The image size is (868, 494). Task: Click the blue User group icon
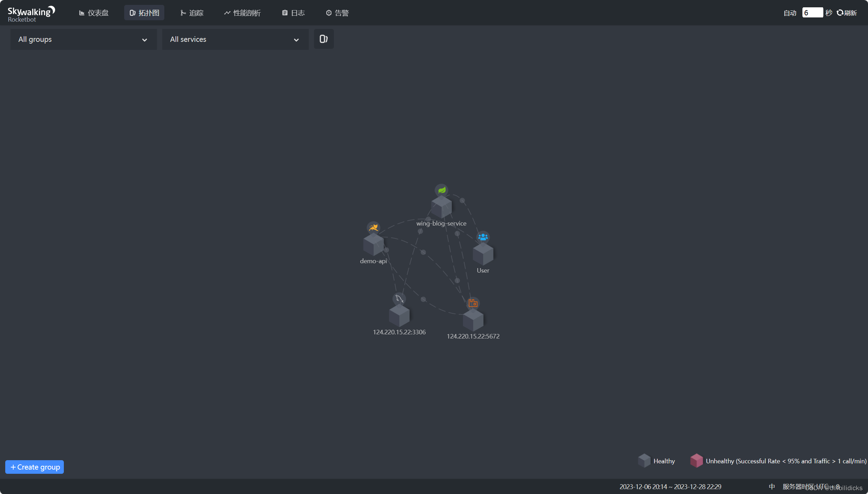tap(483, 237)
